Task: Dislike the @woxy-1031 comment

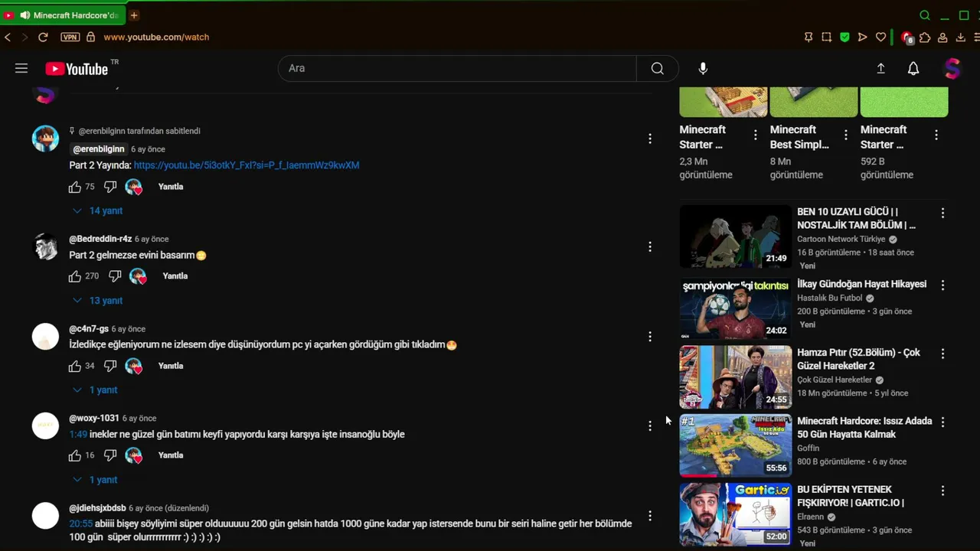Action: click(110, 455)
